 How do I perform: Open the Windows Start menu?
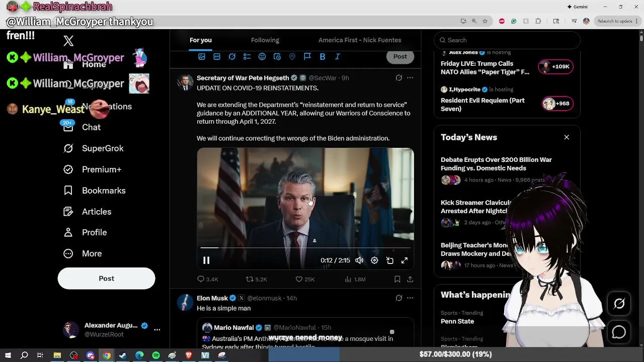click(x=8, y=355)
